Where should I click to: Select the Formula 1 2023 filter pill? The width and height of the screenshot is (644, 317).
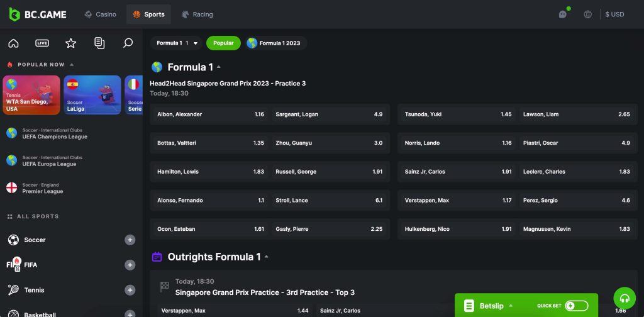(276, 43)
